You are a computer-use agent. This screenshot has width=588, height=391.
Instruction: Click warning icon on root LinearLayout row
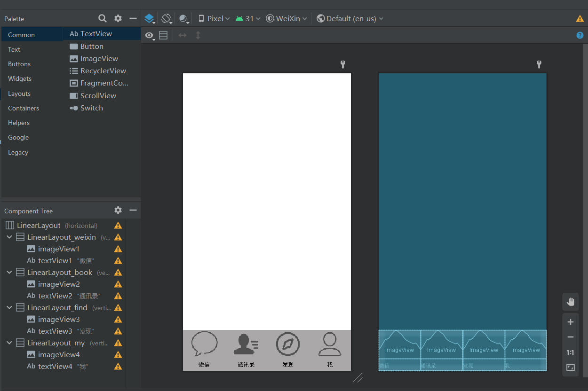tap(118, 226)
